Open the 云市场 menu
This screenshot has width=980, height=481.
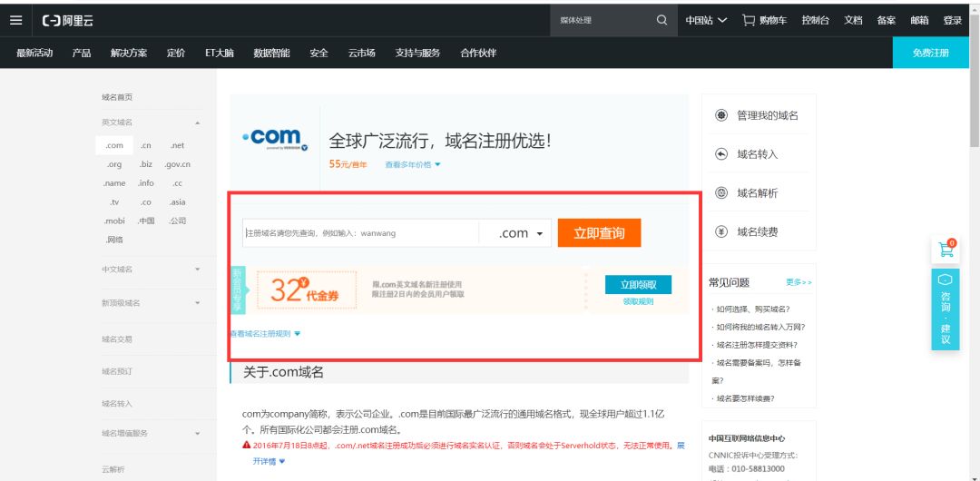[x=362, y=54]
